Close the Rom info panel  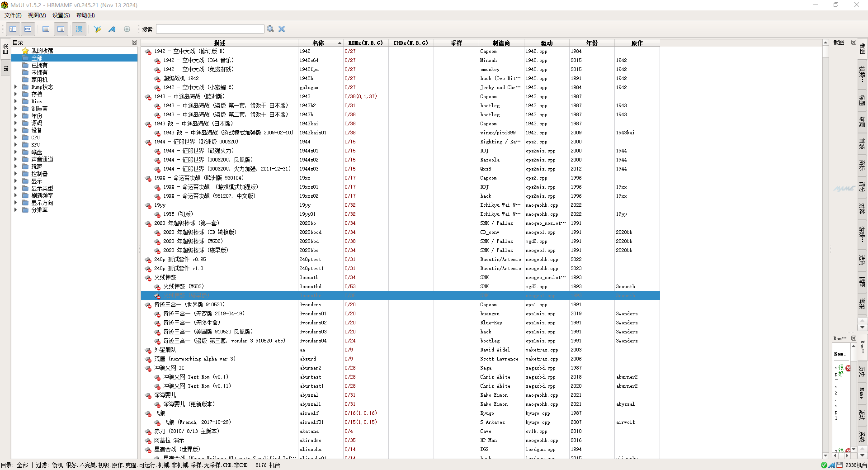[854, 338]
